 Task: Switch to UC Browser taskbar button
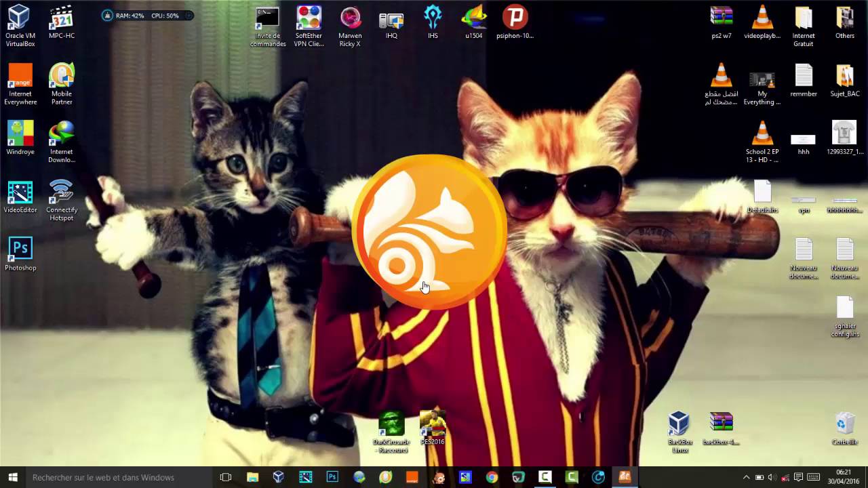(625, 477)
